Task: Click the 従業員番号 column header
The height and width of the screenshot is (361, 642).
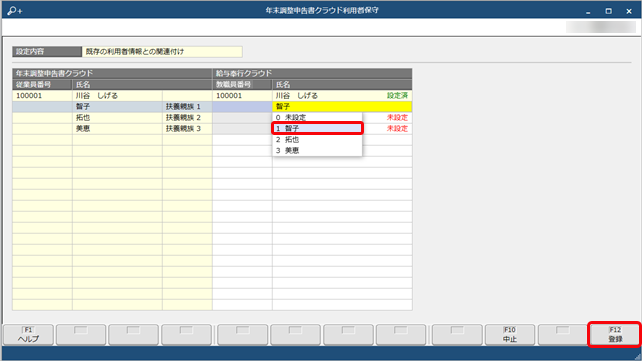Action: (42, 85)
